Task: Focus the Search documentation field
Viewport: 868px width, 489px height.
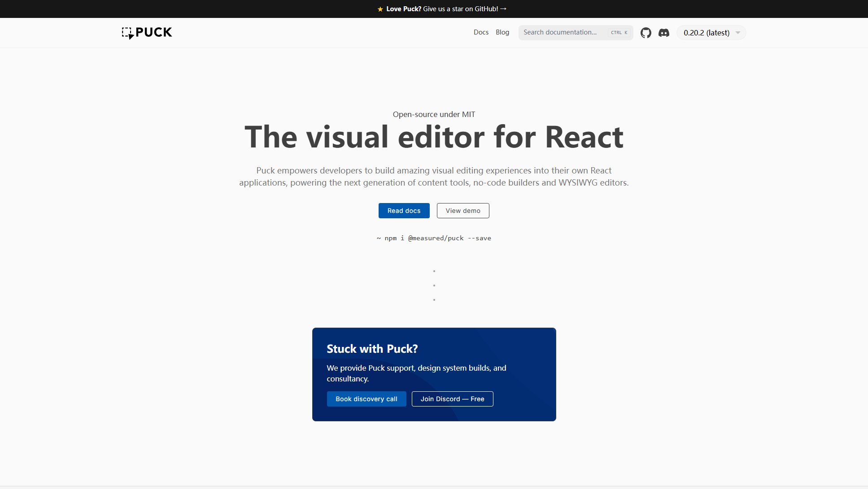Action: click(x=576, y=33)
